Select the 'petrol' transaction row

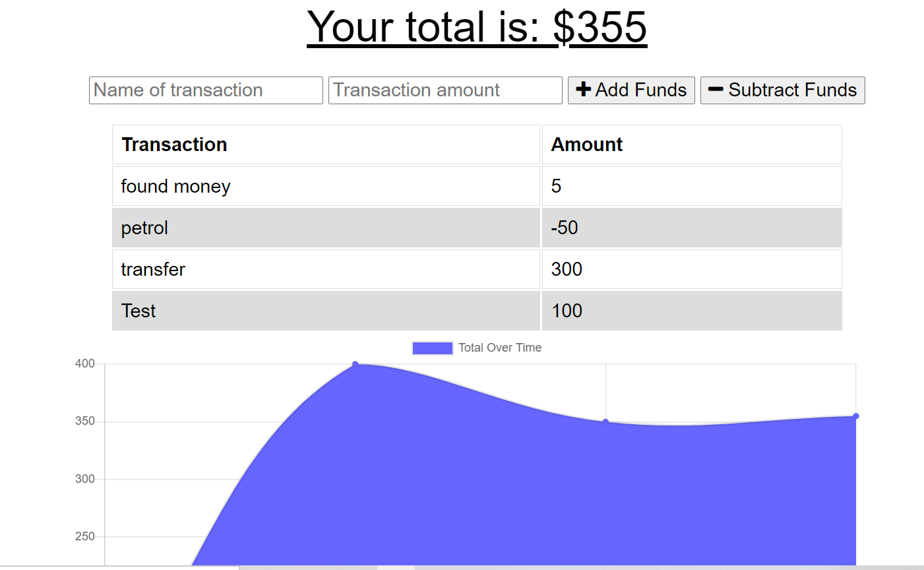click(326, 228)
